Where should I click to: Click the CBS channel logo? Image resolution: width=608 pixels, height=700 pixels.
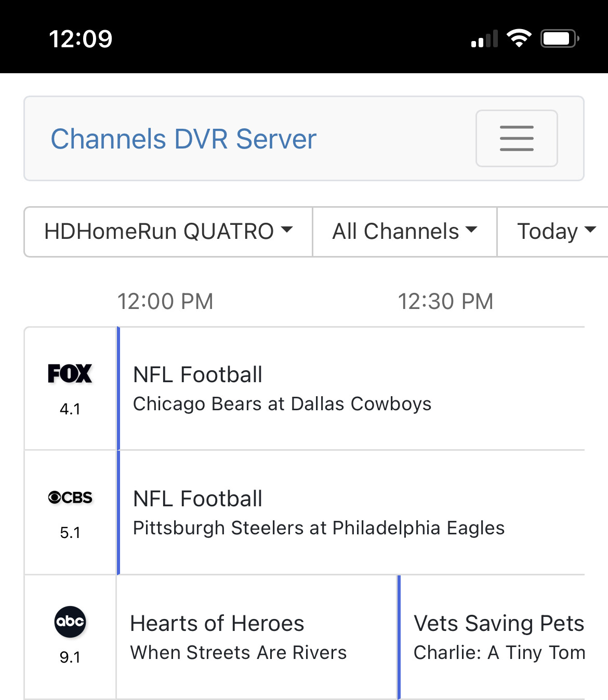[70, 497]
